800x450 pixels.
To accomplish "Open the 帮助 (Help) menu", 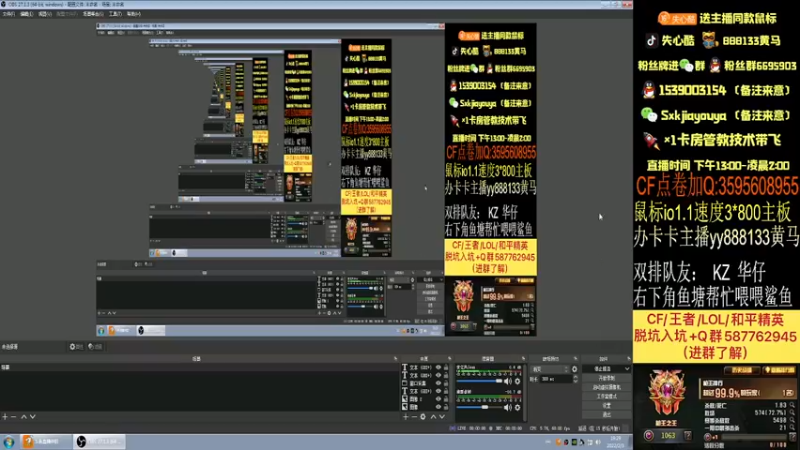I will tap(133, 14).
